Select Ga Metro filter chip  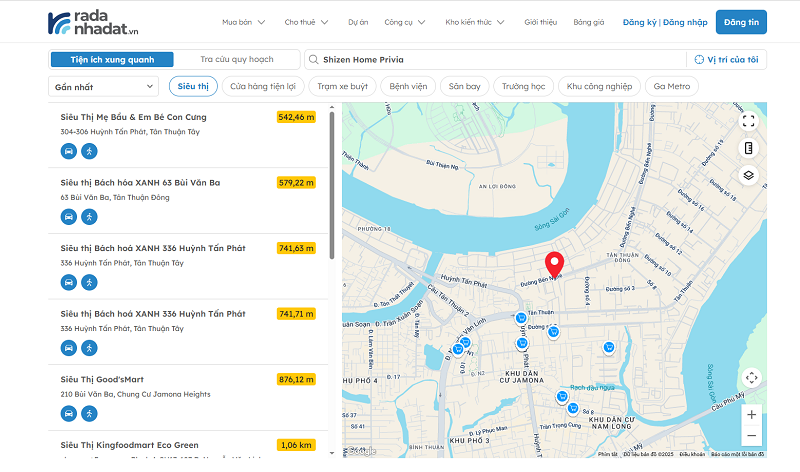tap(671, 86)
